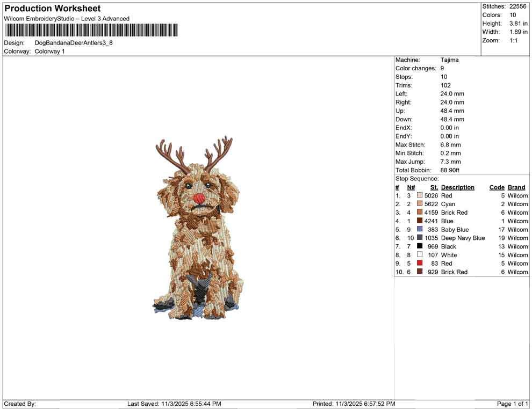The height and width of the screenshot is (409, 532).
Task: Select the Blue 4241 thread swatch
Action: pyautogui.click(x=420, y=221)
